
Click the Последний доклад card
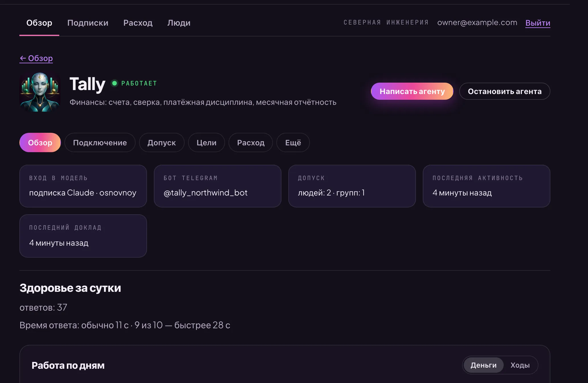83,236
